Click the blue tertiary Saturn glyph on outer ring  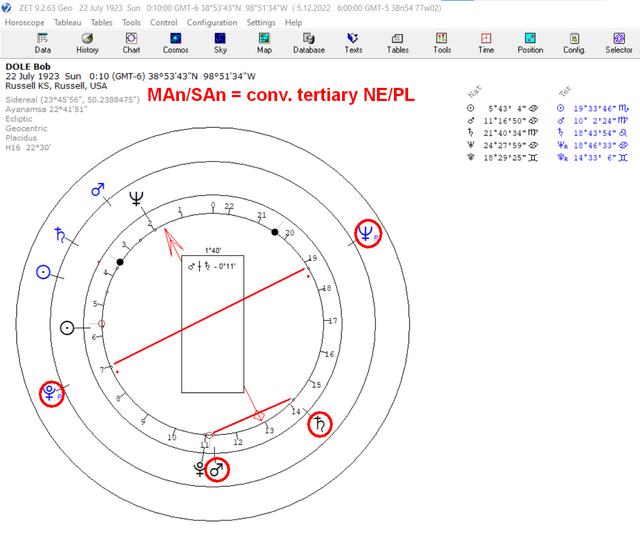60,235
